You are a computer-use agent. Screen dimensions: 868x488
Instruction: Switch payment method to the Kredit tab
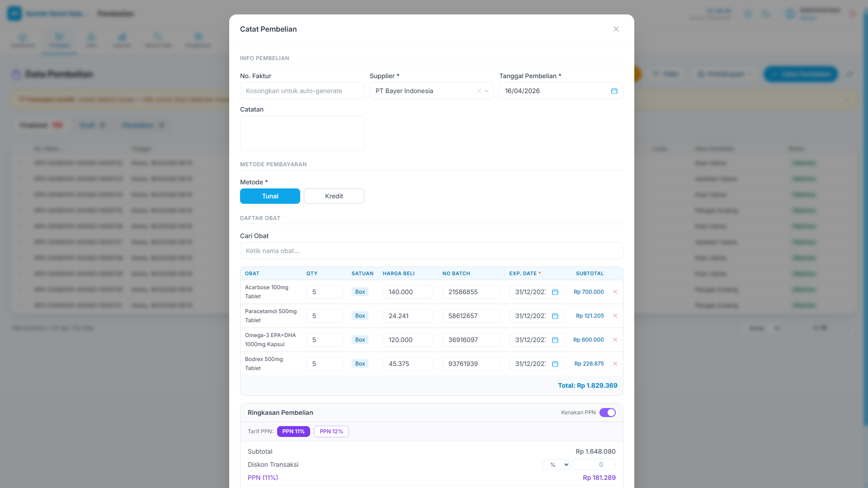tap(334, 196)
